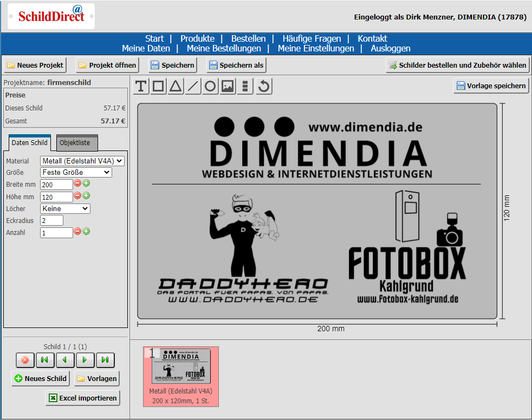The height and width of the screenshot is (420, 532).
Task: Jump to last Schild
Action: 105,360
